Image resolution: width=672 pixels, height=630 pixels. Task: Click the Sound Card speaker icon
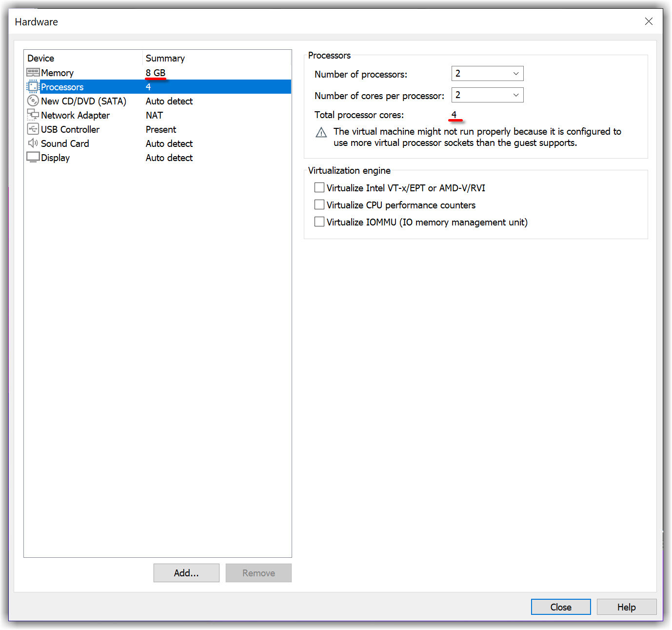tap(33, 143)
